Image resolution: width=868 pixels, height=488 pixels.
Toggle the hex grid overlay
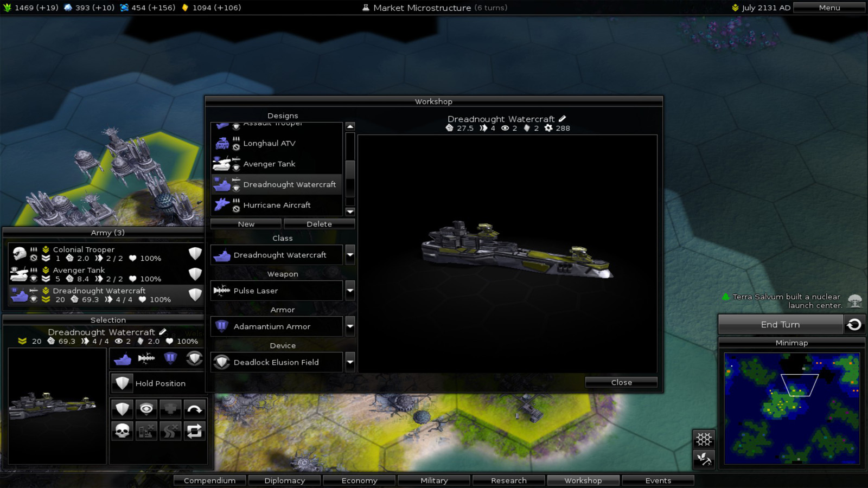(704, 439)
